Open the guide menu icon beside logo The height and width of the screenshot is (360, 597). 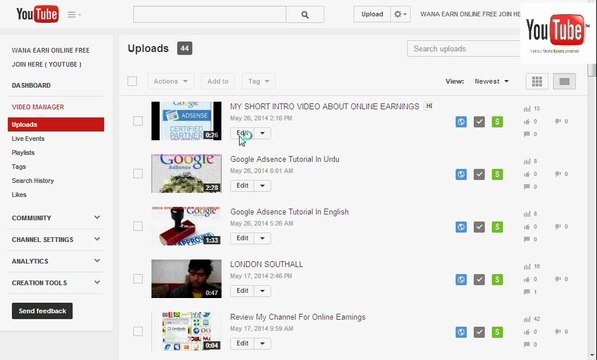74,14
